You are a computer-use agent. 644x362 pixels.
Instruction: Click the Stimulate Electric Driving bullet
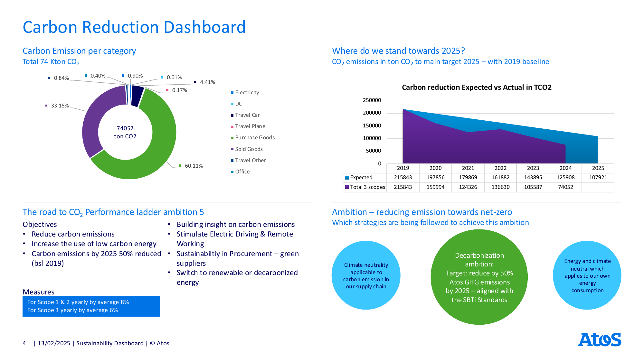pyautogui.click(x=235, y=239)
